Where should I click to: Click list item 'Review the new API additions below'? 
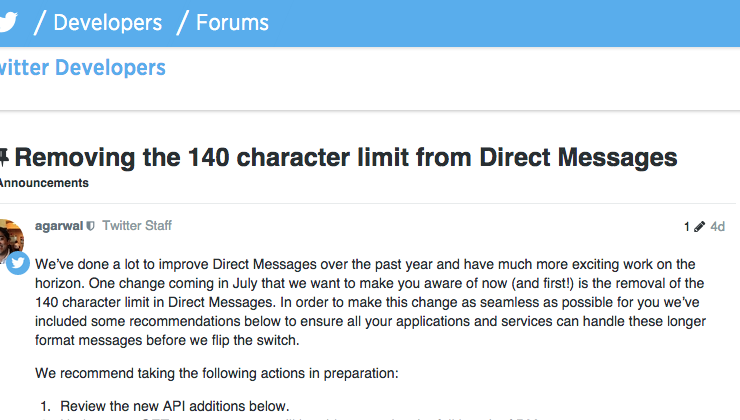tap(174, 406)
